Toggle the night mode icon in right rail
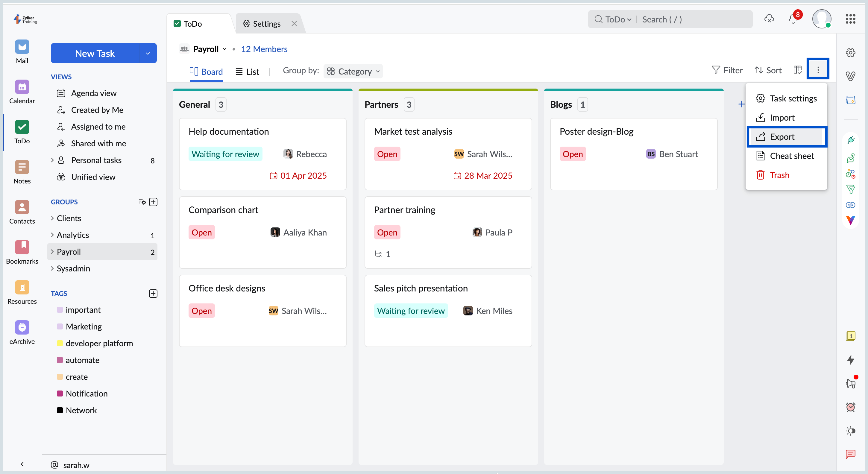Viewport: 868px width, 474px height. (x=850, y=431)
